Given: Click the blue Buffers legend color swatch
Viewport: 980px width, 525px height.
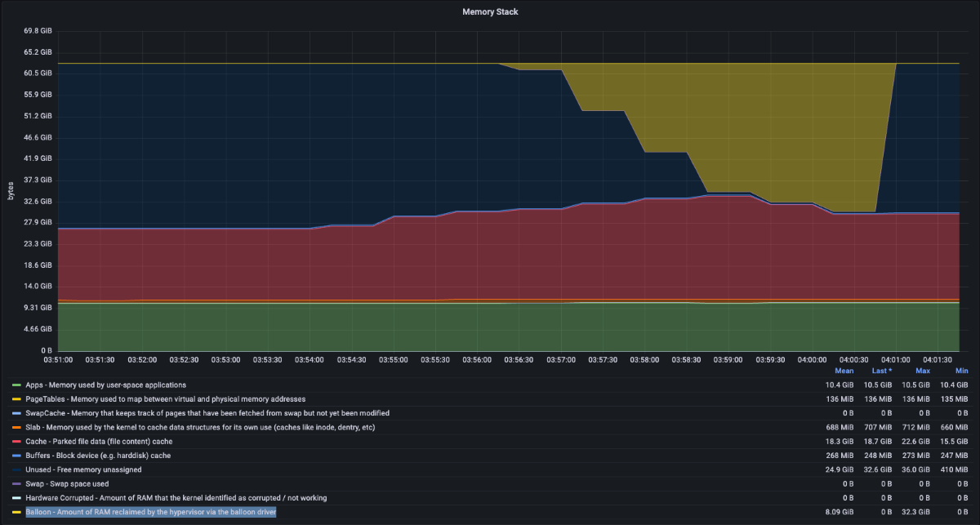Looking at the screenshot, I should pos(16,456).
